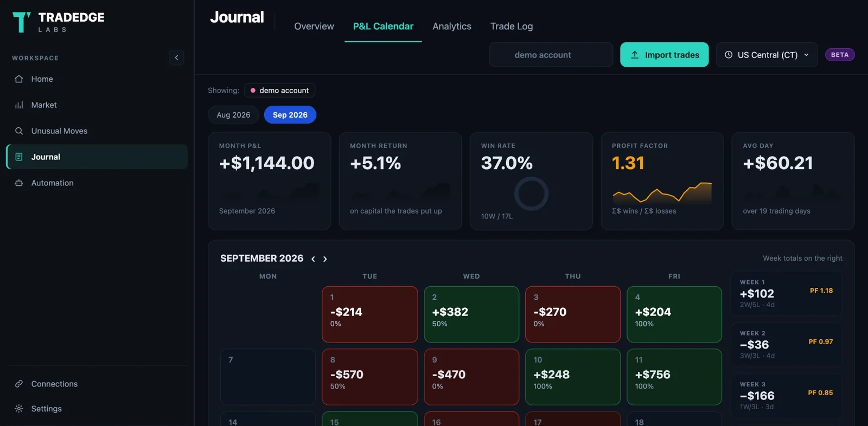Click the Settings gear icon
This screenshot has width=868, height=426.
pos(19,409)
